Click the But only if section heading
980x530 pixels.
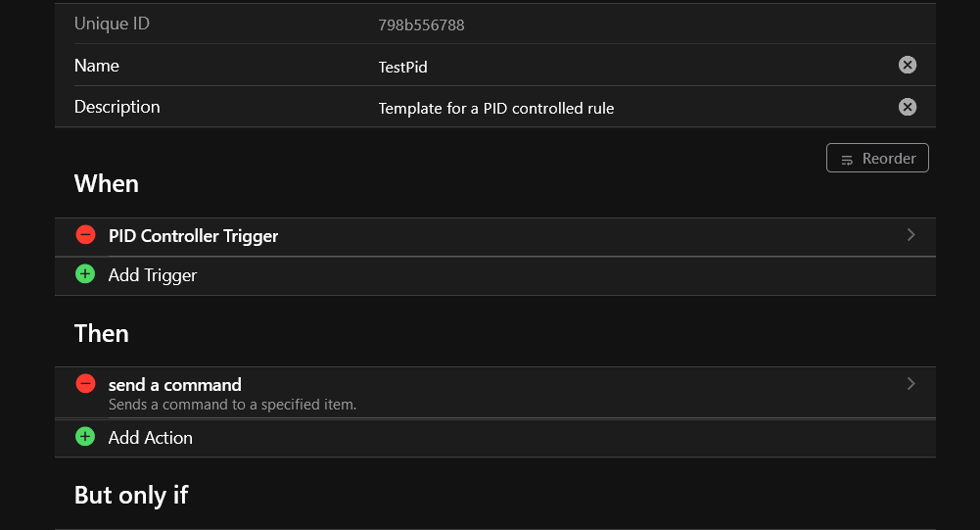[131, 496]
